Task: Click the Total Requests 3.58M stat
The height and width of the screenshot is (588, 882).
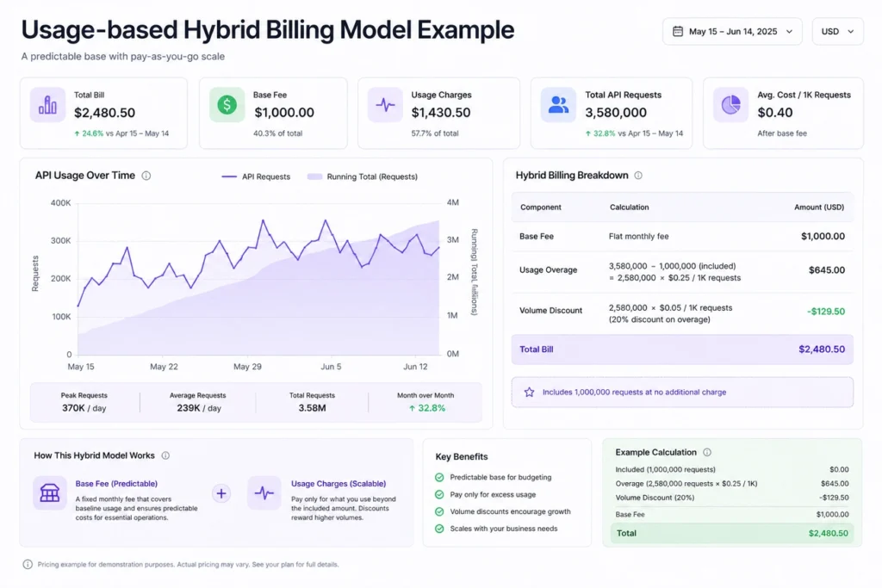Action: [x=312, y=403]
